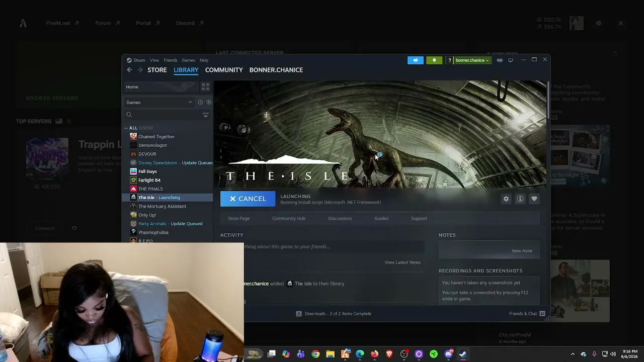Show The Isle game info panel
The width and height of the screenshot is (644, 362).
point(520,199)
